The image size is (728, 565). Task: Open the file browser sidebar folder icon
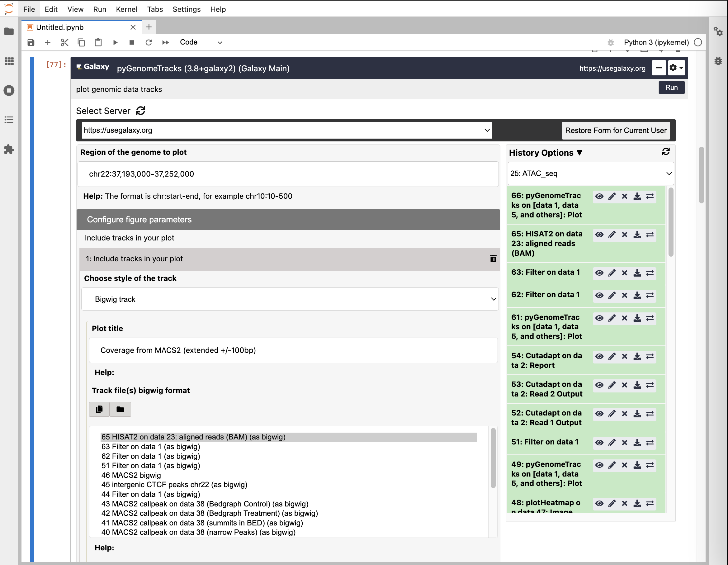[9, 31]
